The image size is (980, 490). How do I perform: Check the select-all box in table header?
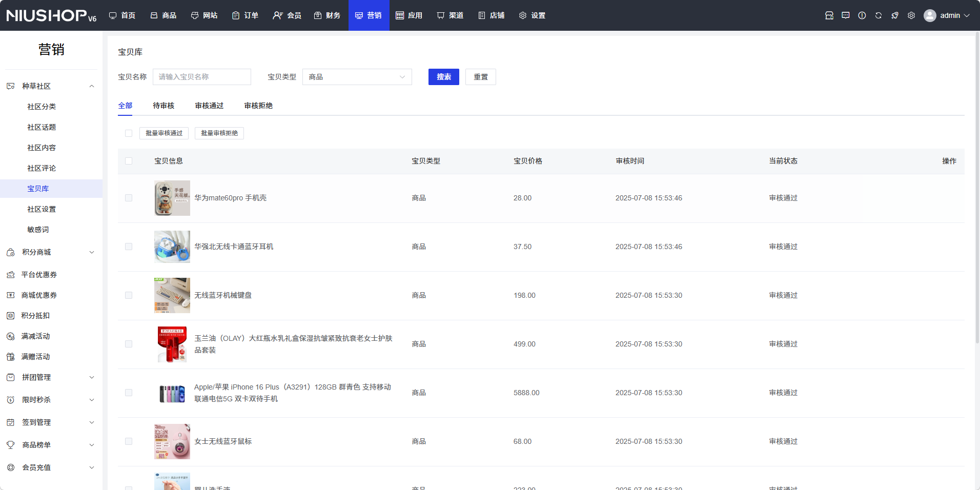129,161
